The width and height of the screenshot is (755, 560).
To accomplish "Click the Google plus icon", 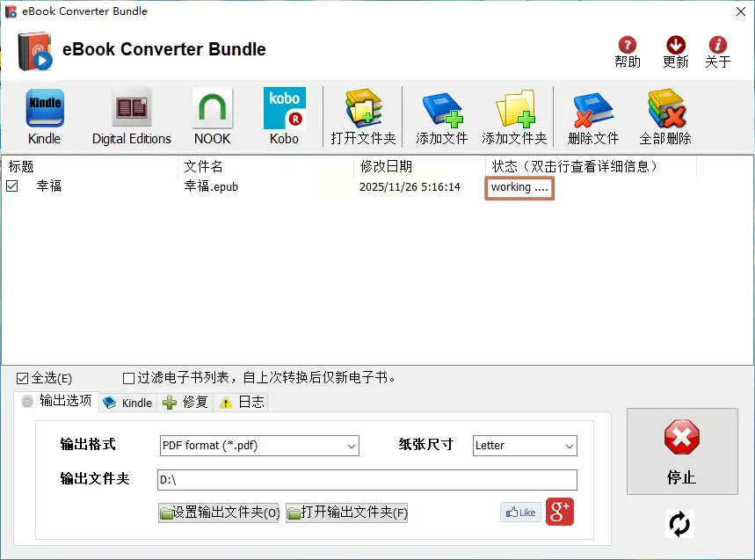I will (x=560, y=512).
